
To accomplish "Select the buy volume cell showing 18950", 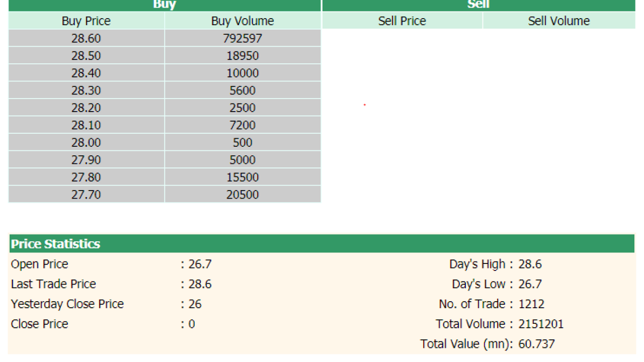I will [243, 56].
